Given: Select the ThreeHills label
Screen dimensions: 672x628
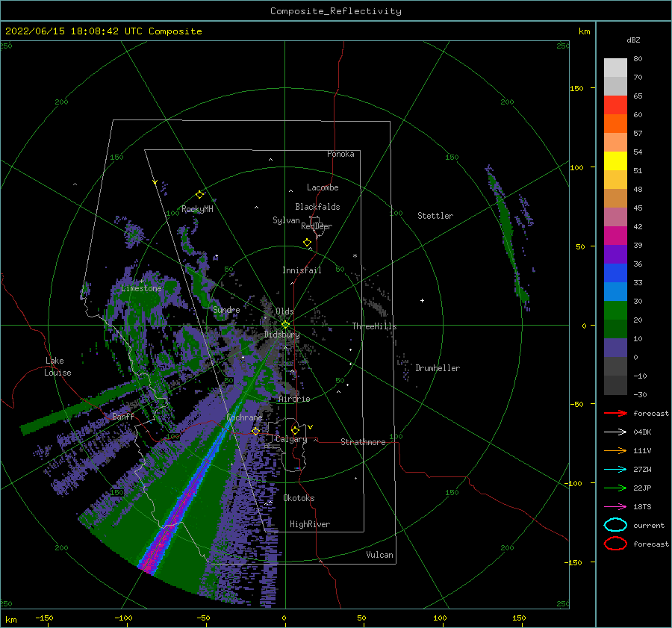Looking at the screenshot, I should pos(374,326).
